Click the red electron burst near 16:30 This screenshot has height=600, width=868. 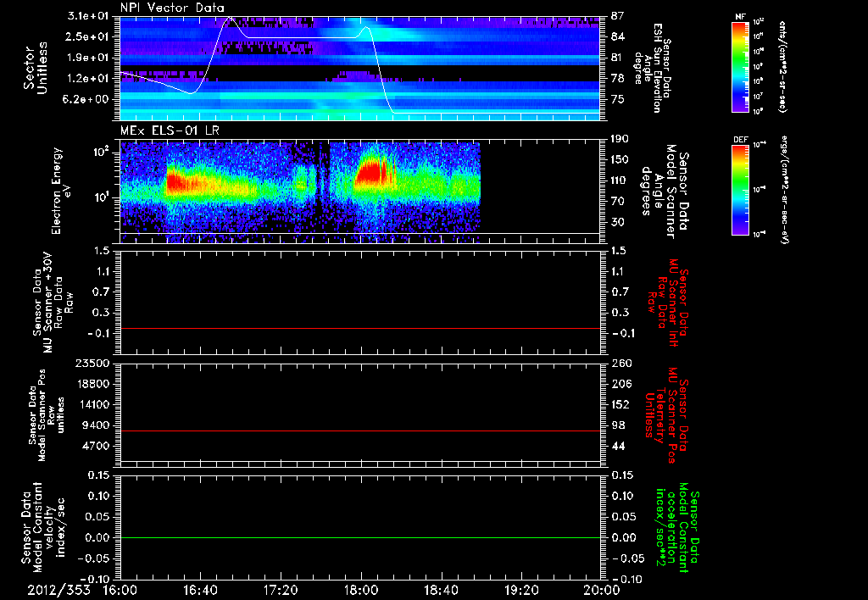(x=176, y=181)
